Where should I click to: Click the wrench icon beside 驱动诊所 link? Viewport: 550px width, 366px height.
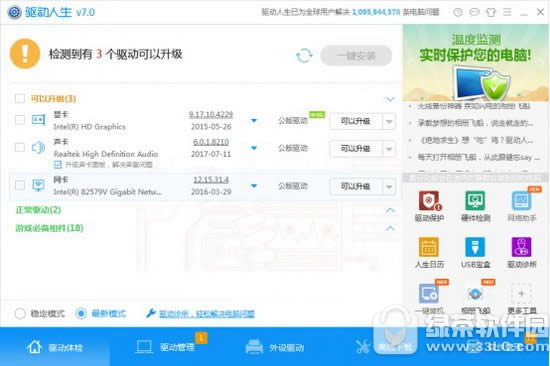tap(150, 313)
